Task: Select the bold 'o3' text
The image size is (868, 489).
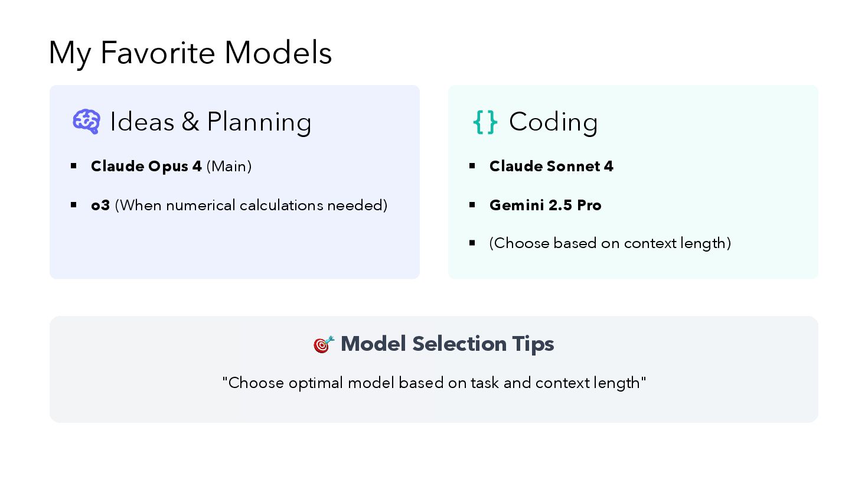Action: coord(100,205)
